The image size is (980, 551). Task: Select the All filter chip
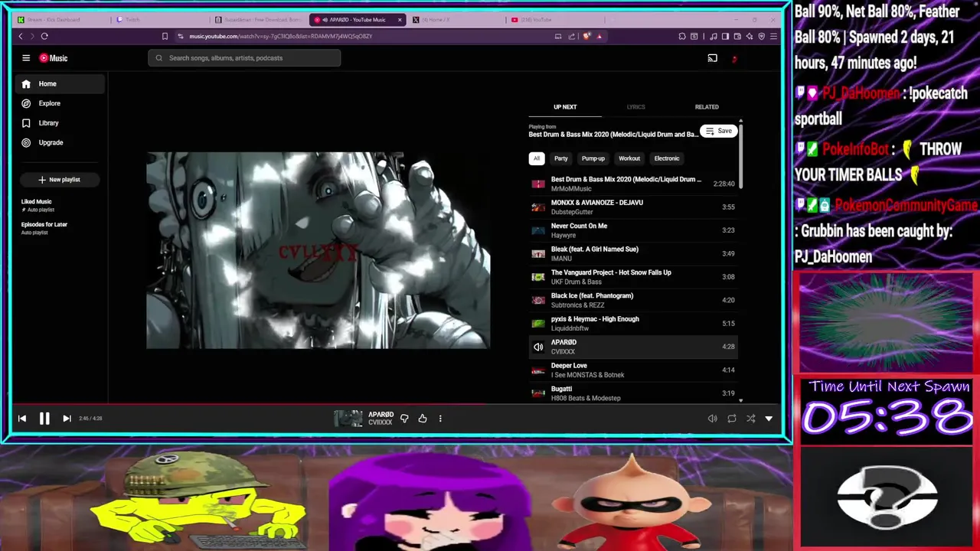pyautogui.click(x=537, y=158)
